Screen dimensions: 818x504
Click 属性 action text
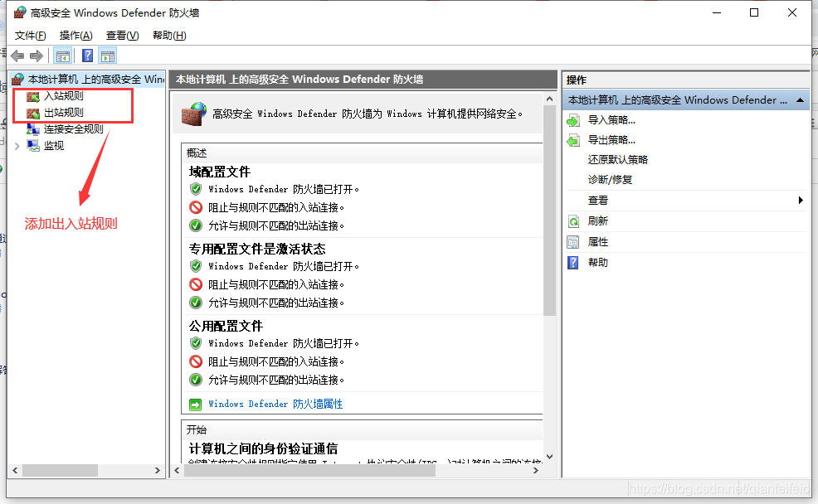click(598, 242)
